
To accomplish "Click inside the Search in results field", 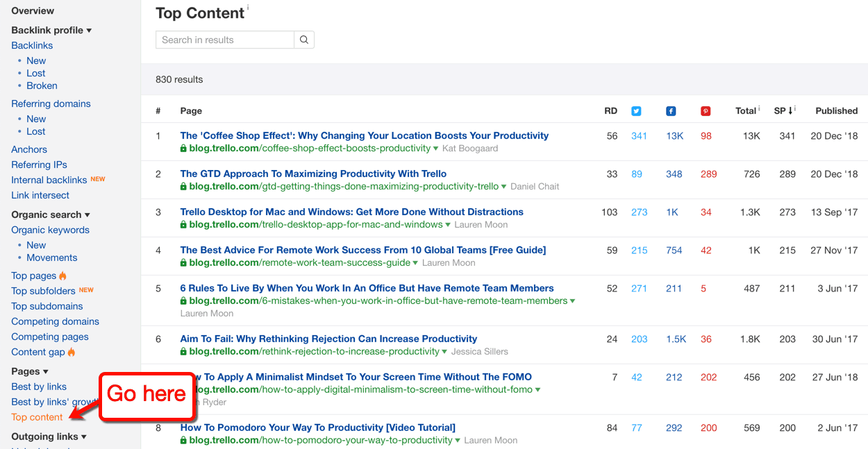I will [224, 40].
